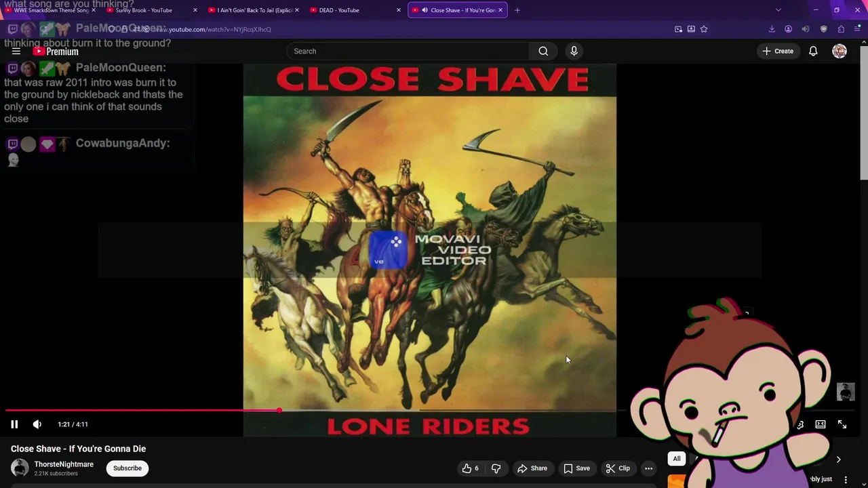Viewport: 868px width, 488px height.
Task: Click the YouTube search field
Action: click(x=408, y=51)
